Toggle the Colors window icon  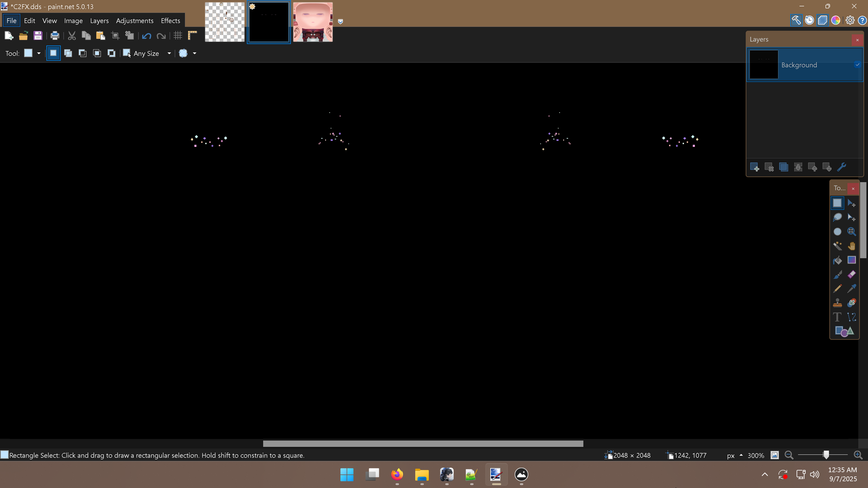(x=836, y=20)
